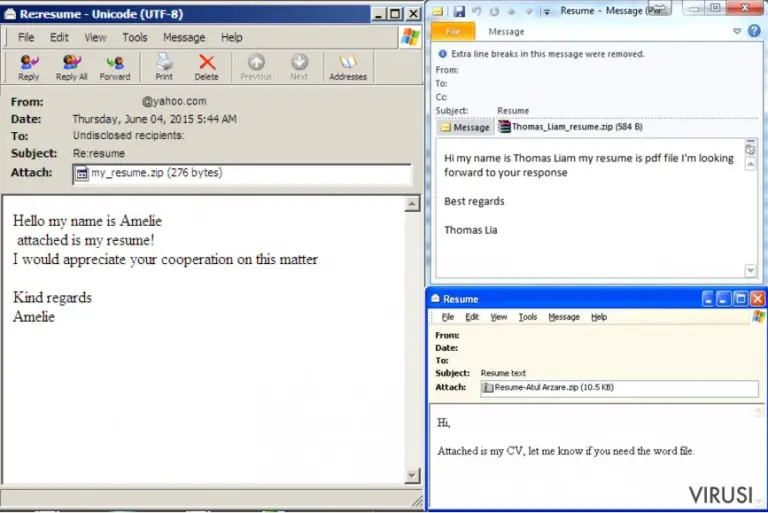Click the @yahoo.com sender address
The image size is (768, 513).
point(174,101)
